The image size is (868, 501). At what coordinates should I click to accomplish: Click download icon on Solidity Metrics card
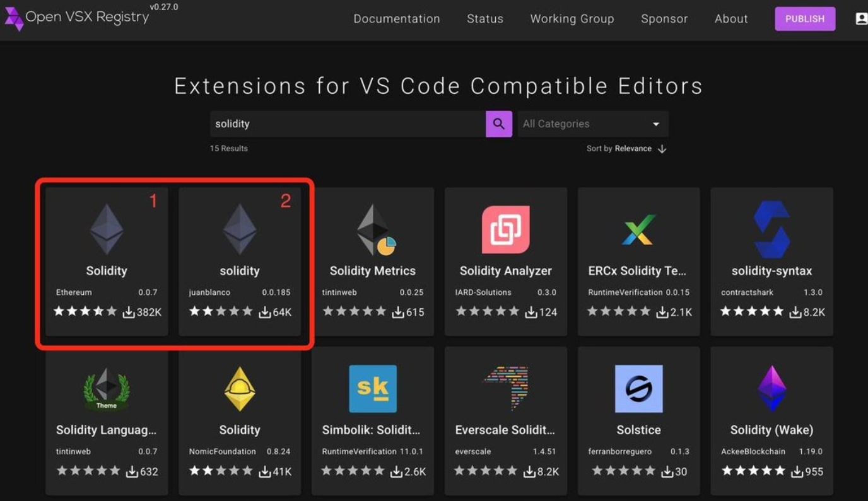tap(398, 312)
